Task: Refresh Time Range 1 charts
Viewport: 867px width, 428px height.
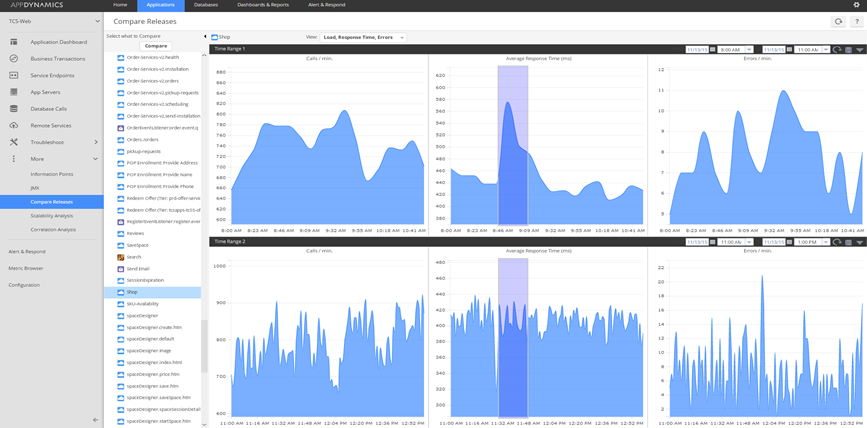Action: pos(837,50)
